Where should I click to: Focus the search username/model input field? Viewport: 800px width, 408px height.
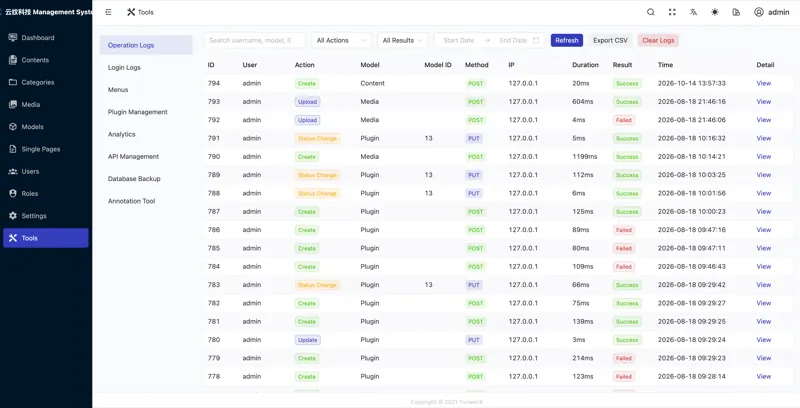[254, 40]
